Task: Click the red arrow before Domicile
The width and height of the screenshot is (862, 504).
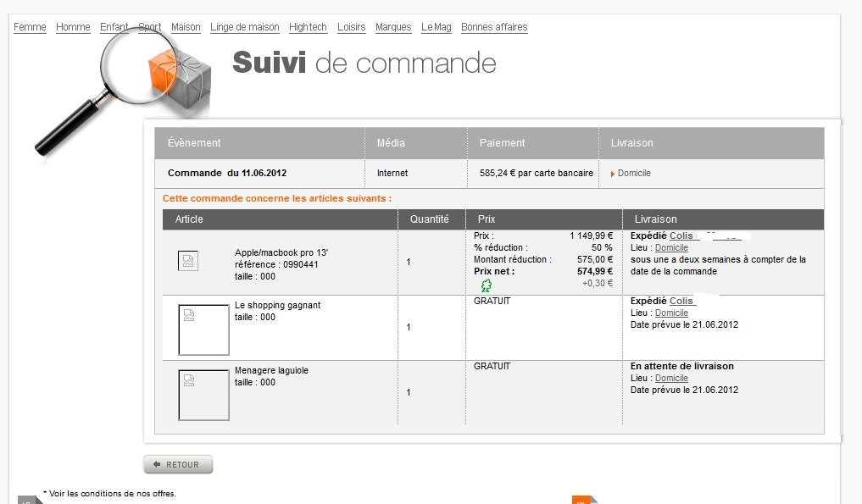Action: pos(613,174)
